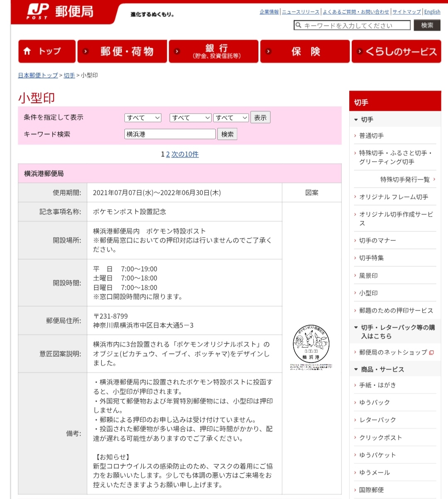
Task: Click the 表示 button
Action: (x=261, y=118)
